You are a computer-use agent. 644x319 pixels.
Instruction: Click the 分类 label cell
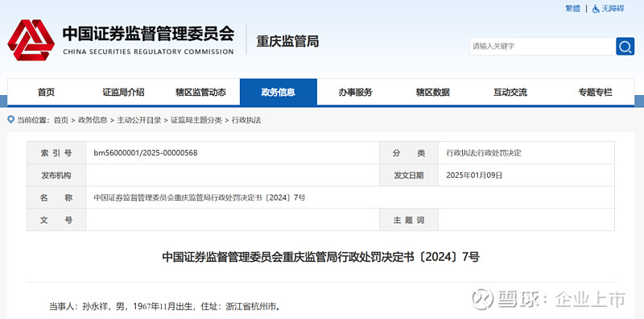(x=409, y=153)
